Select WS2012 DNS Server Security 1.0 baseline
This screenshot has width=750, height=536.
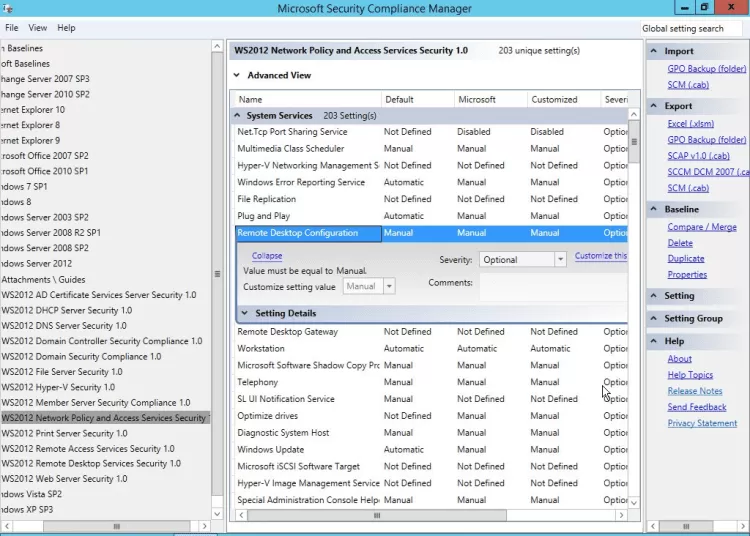click(x=64, y=326)
